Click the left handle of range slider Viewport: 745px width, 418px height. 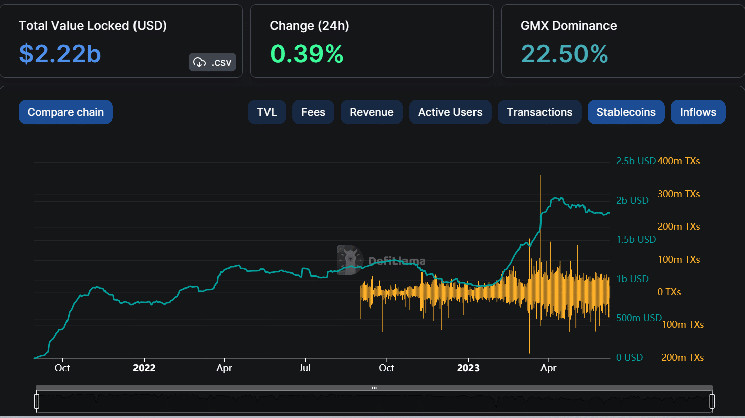36,402
